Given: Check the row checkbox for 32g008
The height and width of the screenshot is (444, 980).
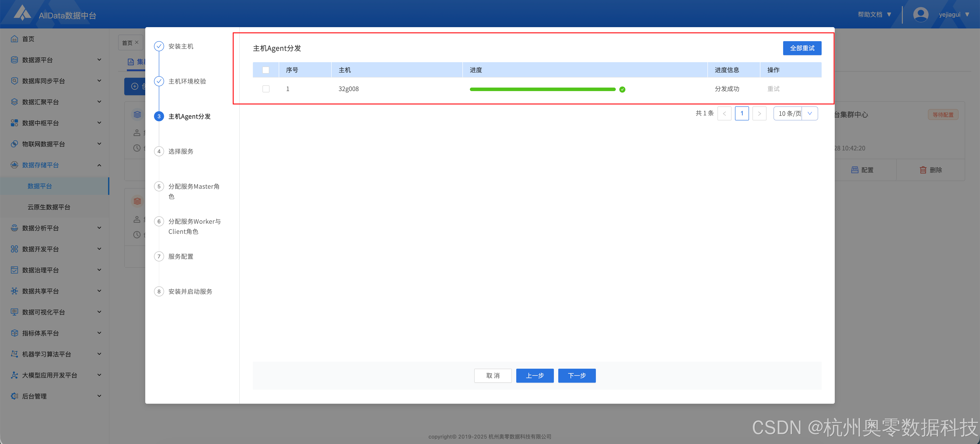Looking at the screenshot, I should (x=266, y=89).
